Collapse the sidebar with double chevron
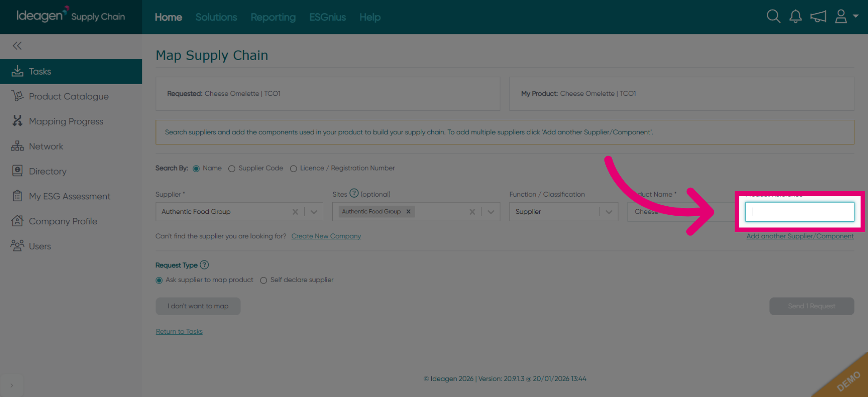 coord(17,46)
